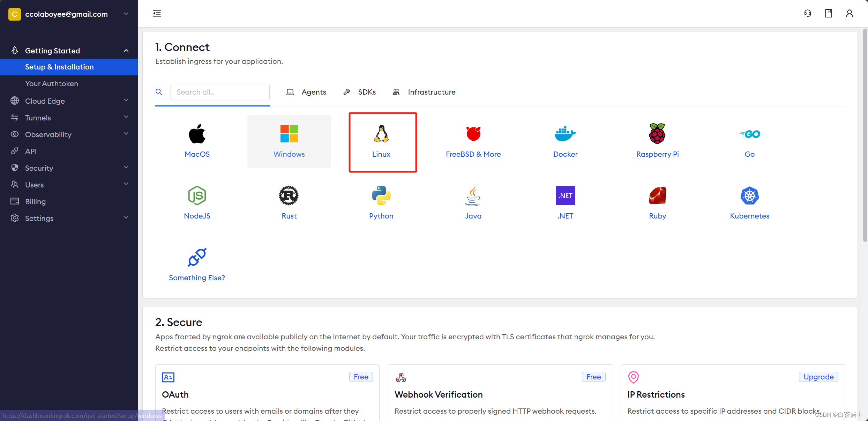This screenshot has height=421, width=868.
Task: Click the Webhook Verification card title
Action: pyautogui.click(x=439, y=394)
